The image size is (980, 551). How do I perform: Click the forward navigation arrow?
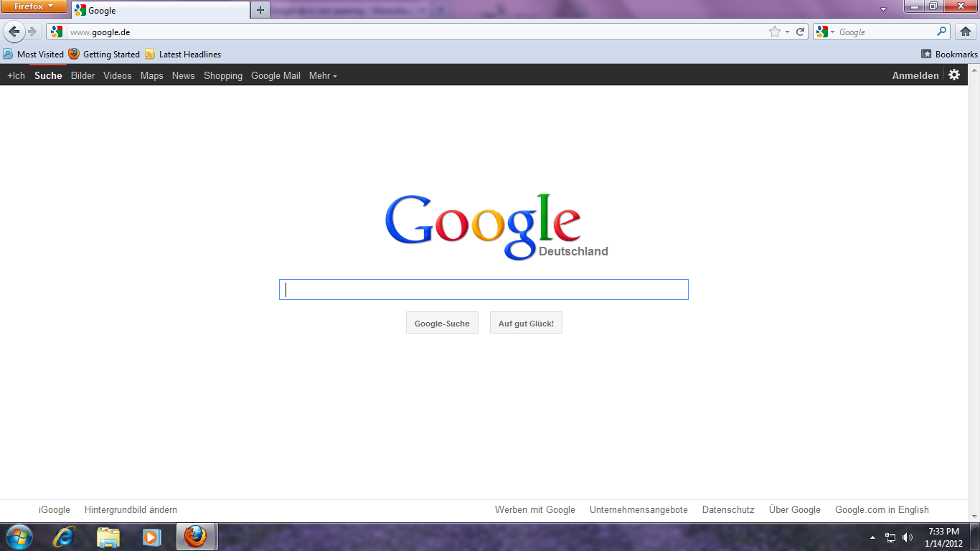click(x=32, y=32)
